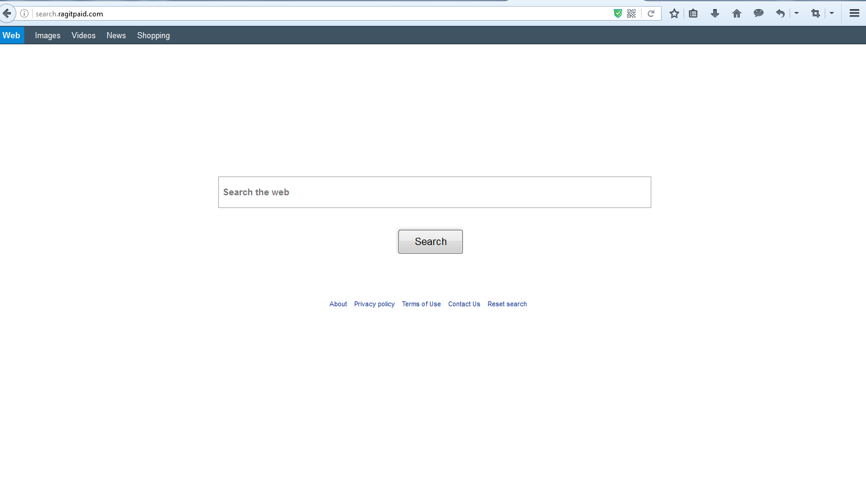
Task: Open the About link
Action: point(338,304)
